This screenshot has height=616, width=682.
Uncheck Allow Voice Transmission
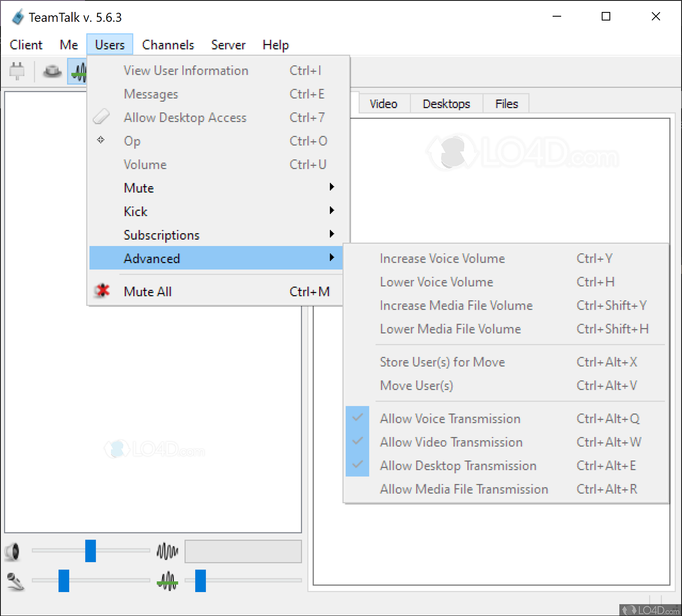point(450,419)
